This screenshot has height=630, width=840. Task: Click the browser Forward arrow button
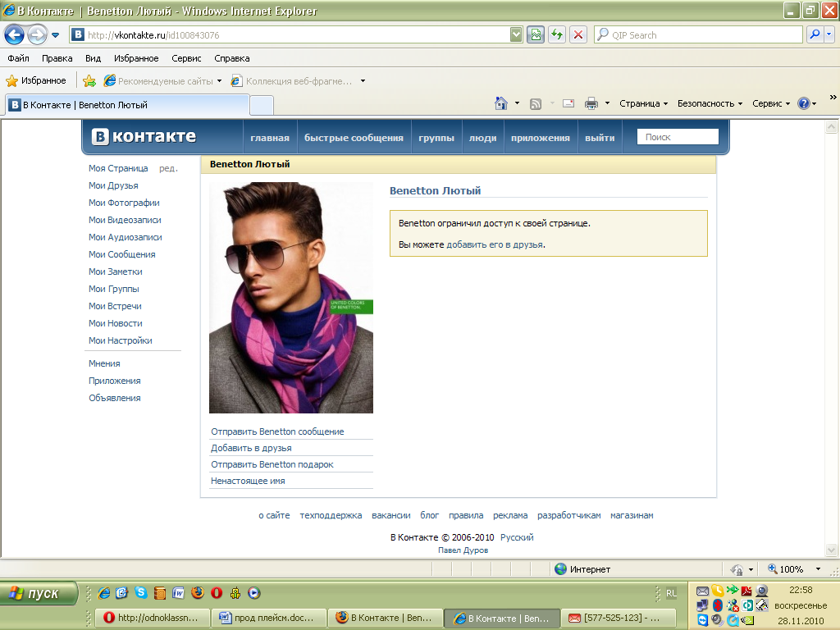tap(37, 35)
